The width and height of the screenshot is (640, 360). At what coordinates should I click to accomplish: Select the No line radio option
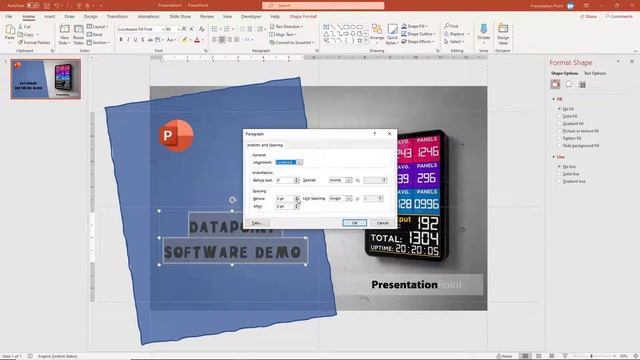pos(559,167)
